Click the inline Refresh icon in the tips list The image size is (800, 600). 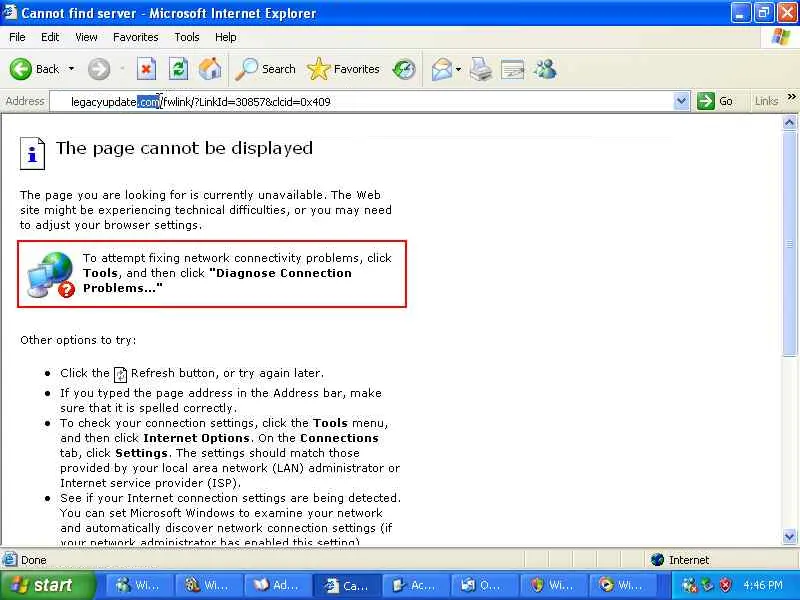(120, 374)
